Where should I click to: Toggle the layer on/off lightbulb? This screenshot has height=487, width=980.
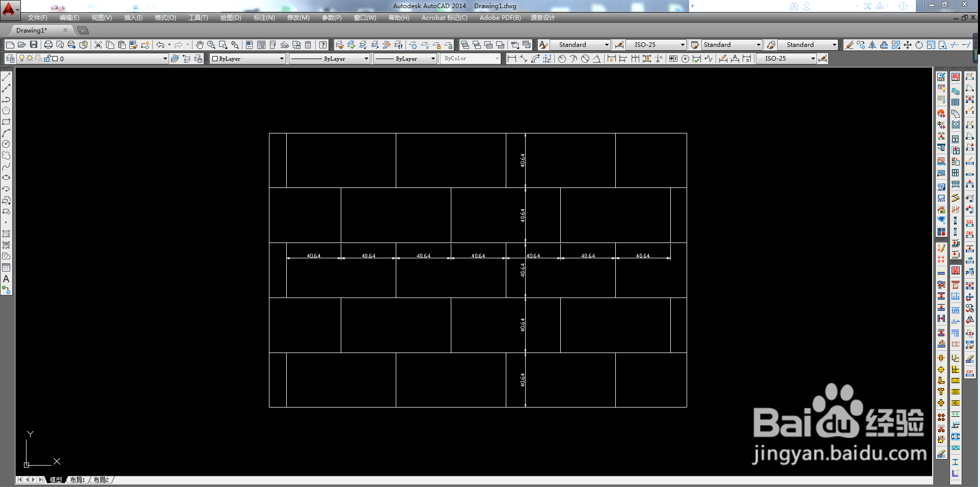[x=22, y=59]
